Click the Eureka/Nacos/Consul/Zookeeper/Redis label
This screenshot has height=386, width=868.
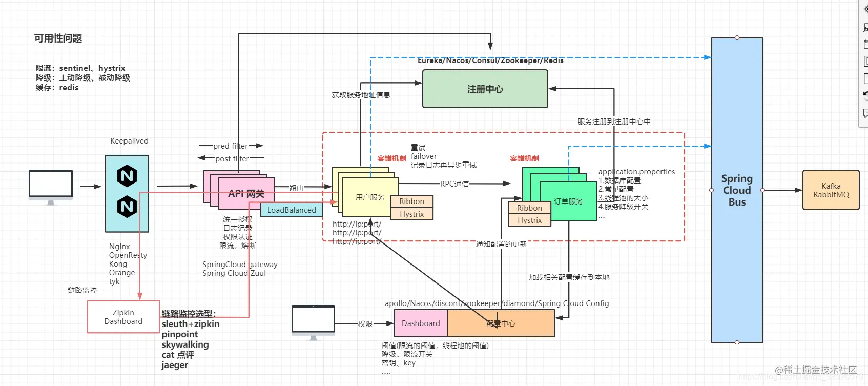pos(490,60)
